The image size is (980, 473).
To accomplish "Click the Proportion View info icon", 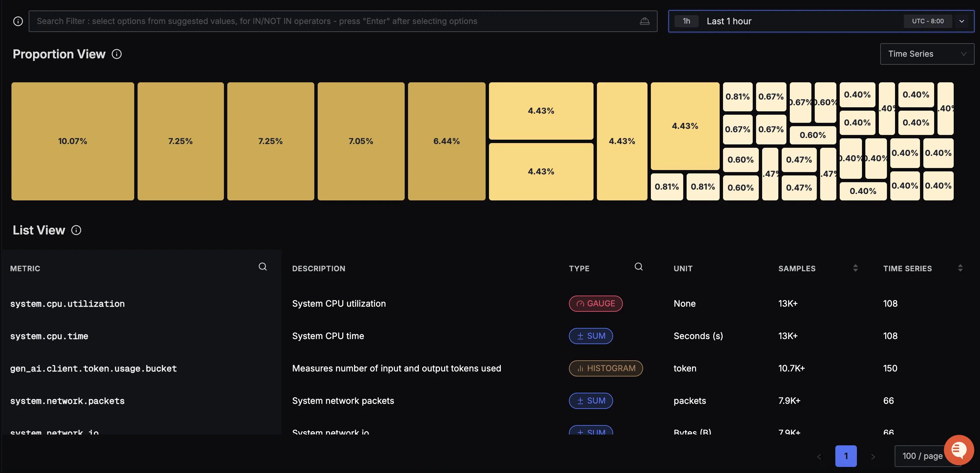I will click(x=116, y=54).
